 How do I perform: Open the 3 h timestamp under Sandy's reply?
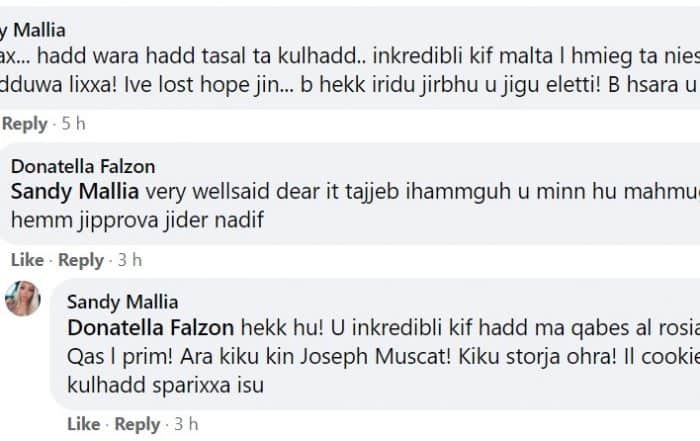(x=186, y=424)
